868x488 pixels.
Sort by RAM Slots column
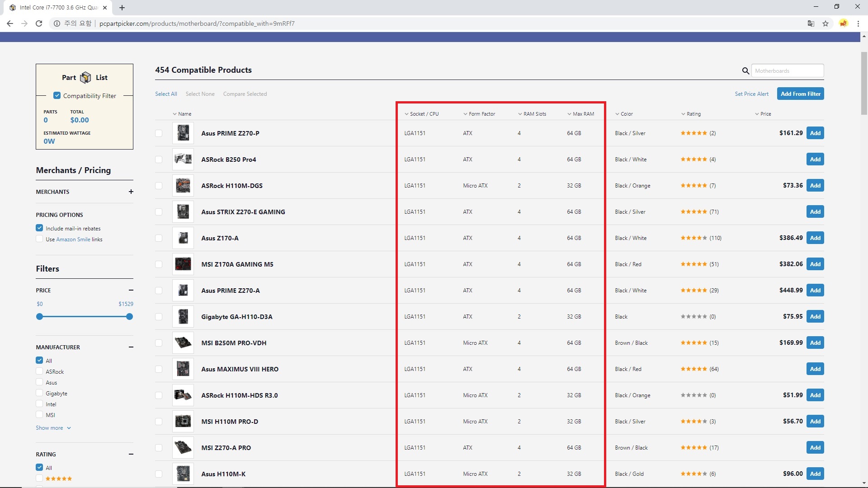(x=532, y=114)
